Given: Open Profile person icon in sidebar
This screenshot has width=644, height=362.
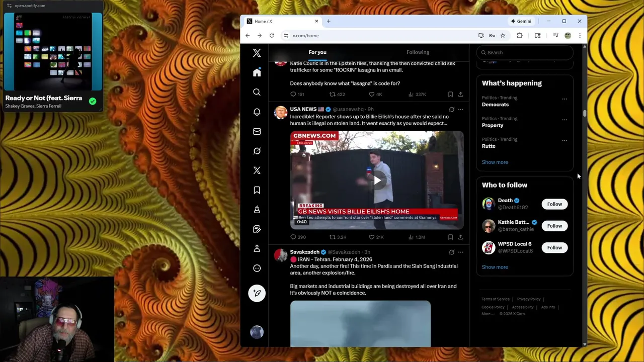Looking at the screenshot, I should coord(257,248).
